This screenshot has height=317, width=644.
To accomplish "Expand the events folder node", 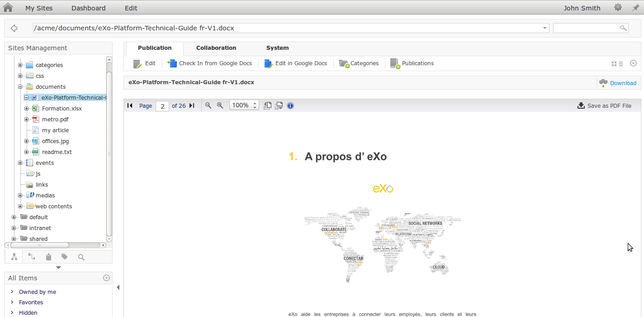I will point(20,163).
